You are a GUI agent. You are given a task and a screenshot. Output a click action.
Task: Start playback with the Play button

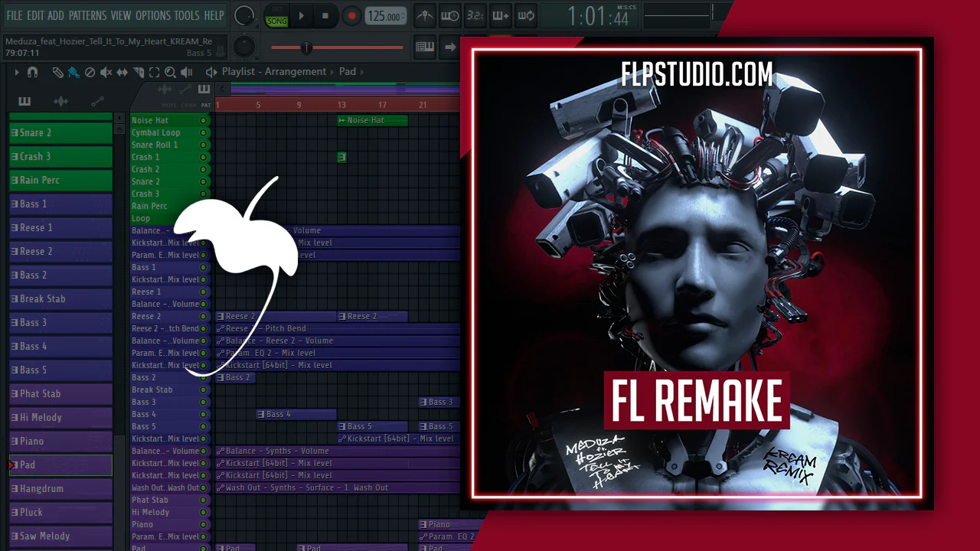pos(301,16)
